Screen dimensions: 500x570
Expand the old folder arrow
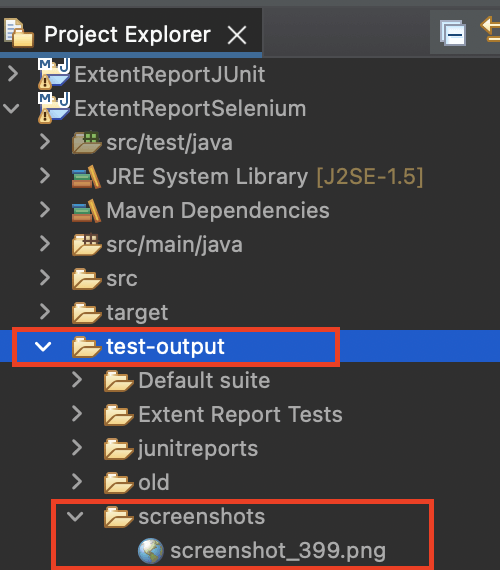[x=77, y=482]
